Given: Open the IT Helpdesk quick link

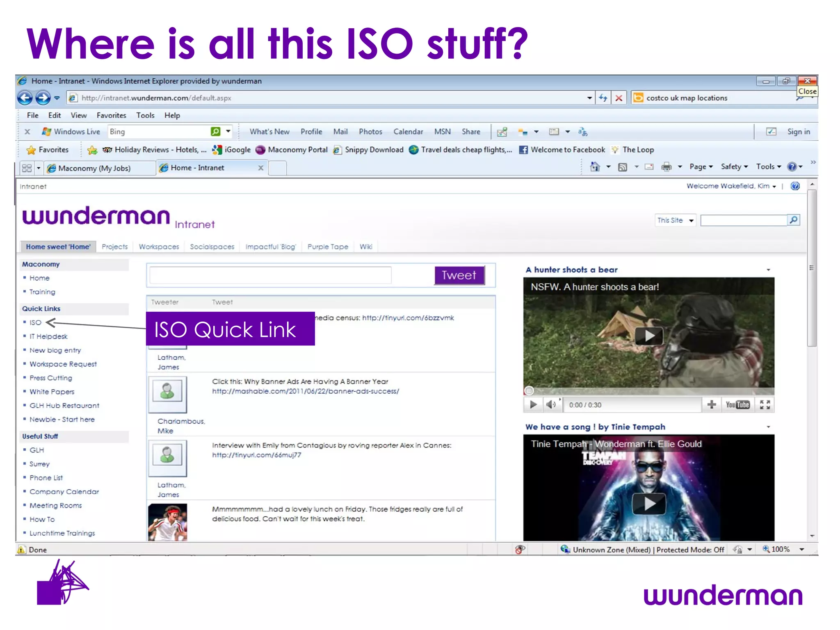Looking at the screenshot, I should tap(48, 336).
